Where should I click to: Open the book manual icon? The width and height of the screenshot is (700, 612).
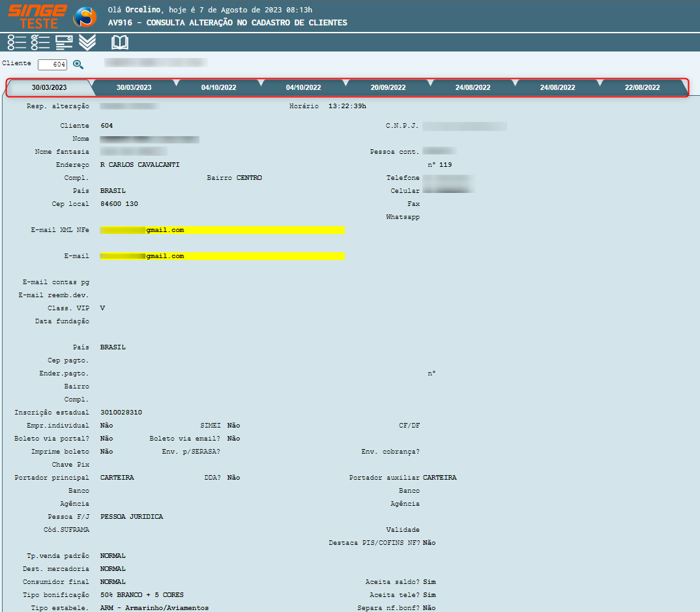coord(120,42)
